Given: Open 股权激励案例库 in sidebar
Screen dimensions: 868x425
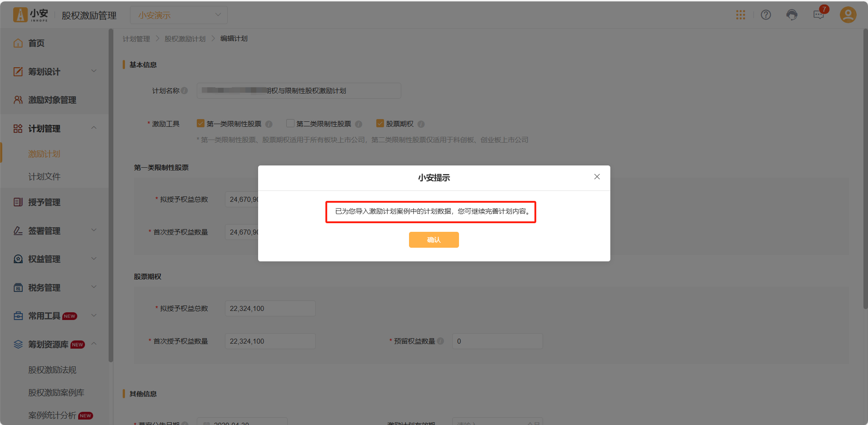Looking at the screenshot, I should click(x=56, y=393).
